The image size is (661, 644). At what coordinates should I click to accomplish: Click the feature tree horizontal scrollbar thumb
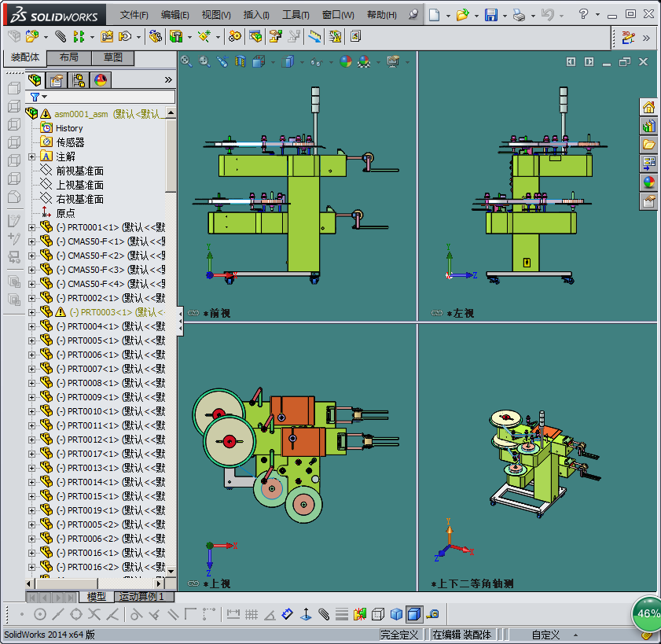(x=67, y=583)
